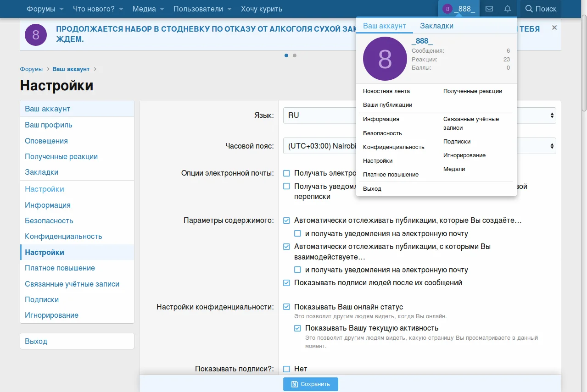
Task: Click the large avatar inside the account popup
Action: (385, 59)
